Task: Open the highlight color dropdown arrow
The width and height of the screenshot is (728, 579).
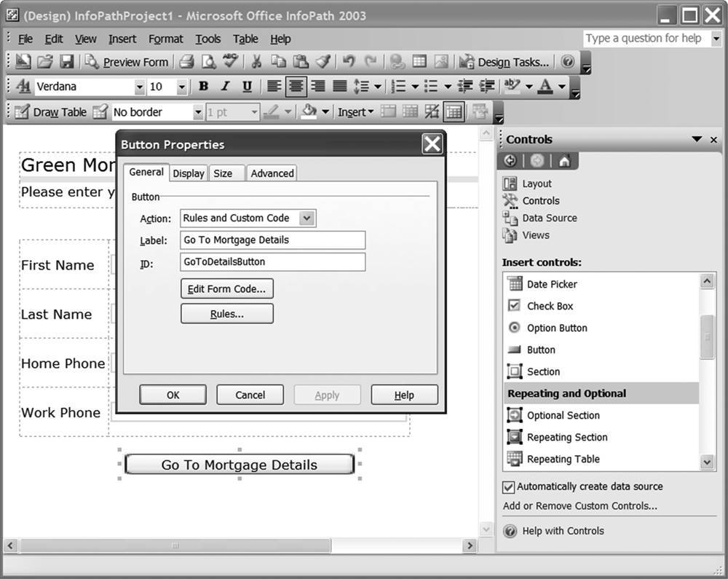Action: 529,87
